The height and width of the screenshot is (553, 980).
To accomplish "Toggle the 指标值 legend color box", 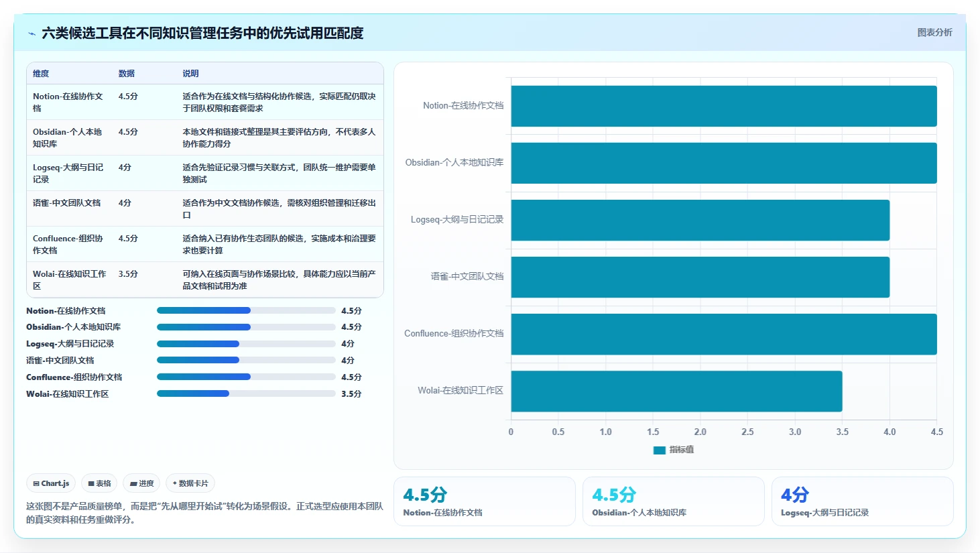I will click(659, 450).
